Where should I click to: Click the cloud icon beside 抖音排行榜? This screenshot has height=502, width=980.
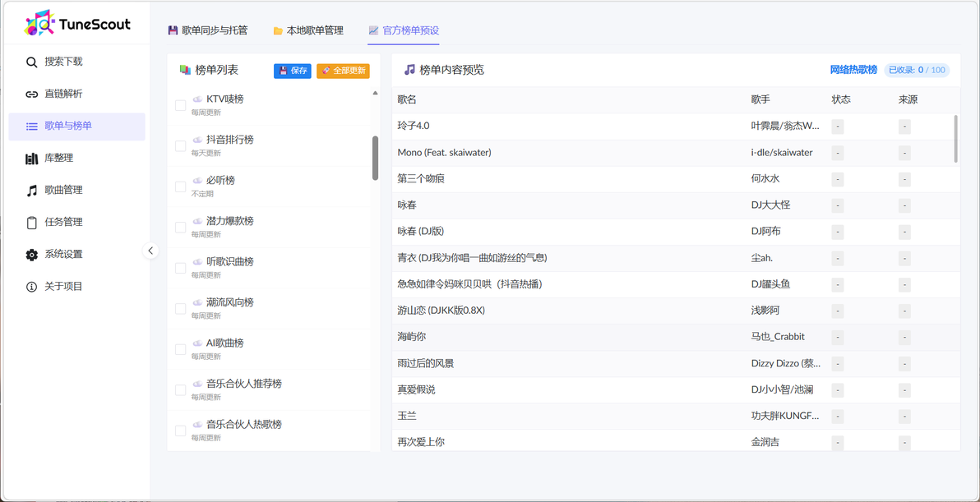[x=196, y=140]
